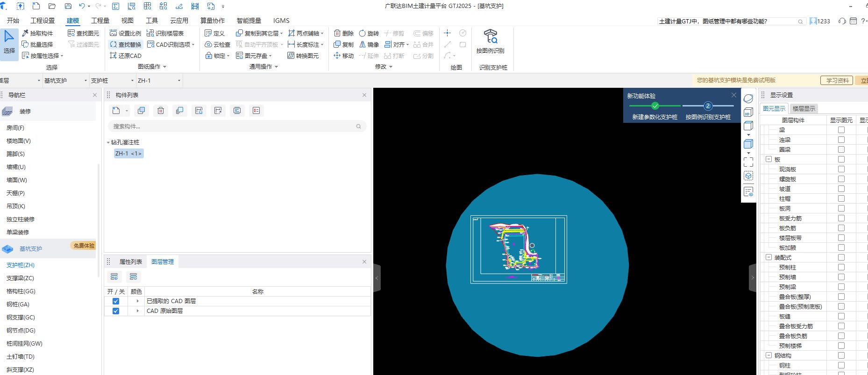Collapse the 板 group in display settings

tap(768, 159)
